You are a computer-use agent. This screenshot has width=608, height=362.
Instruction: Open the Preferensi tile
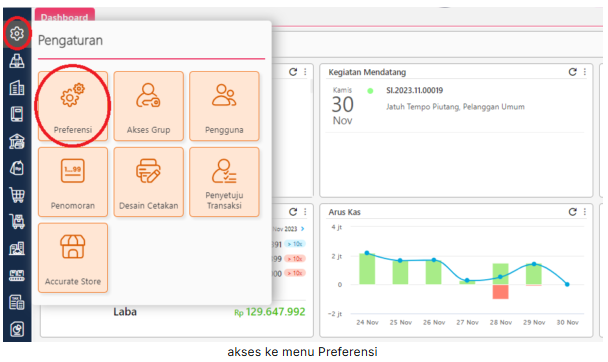click(73, 106)
